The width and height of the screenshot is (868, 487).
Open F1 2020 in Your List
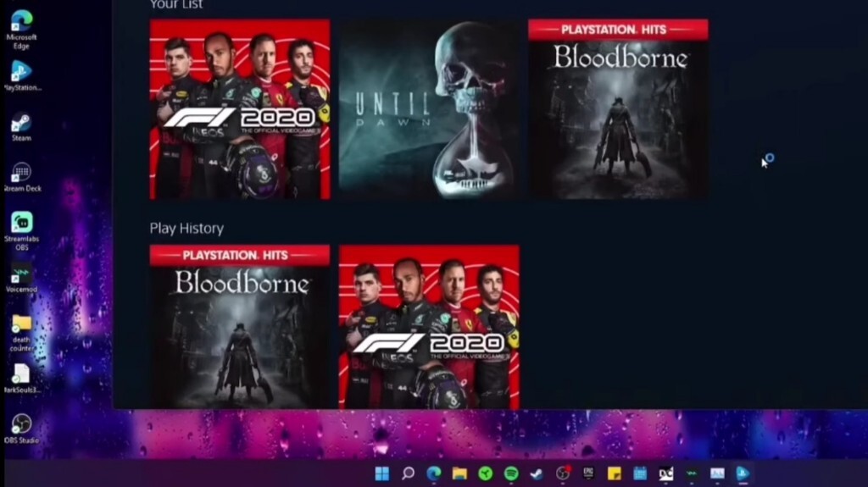tap(240, 109)
